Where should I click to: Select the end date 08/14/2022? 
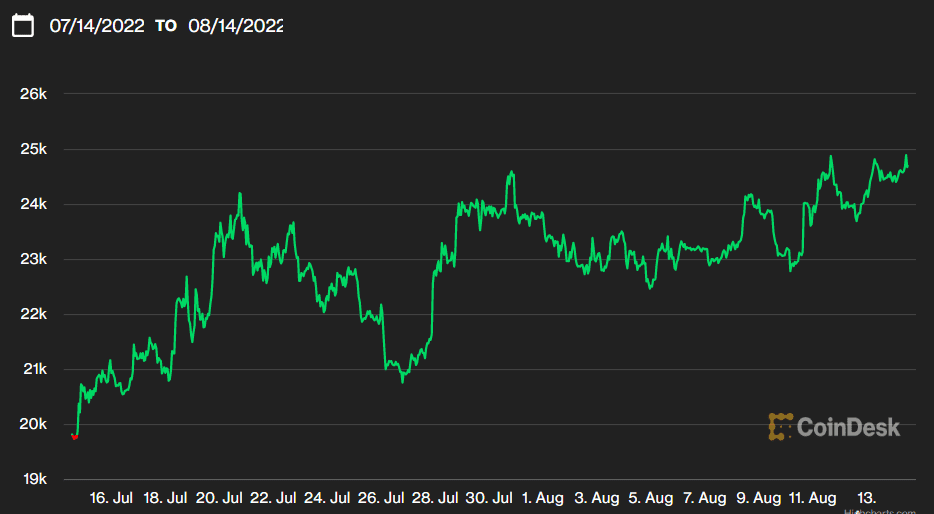236,26
